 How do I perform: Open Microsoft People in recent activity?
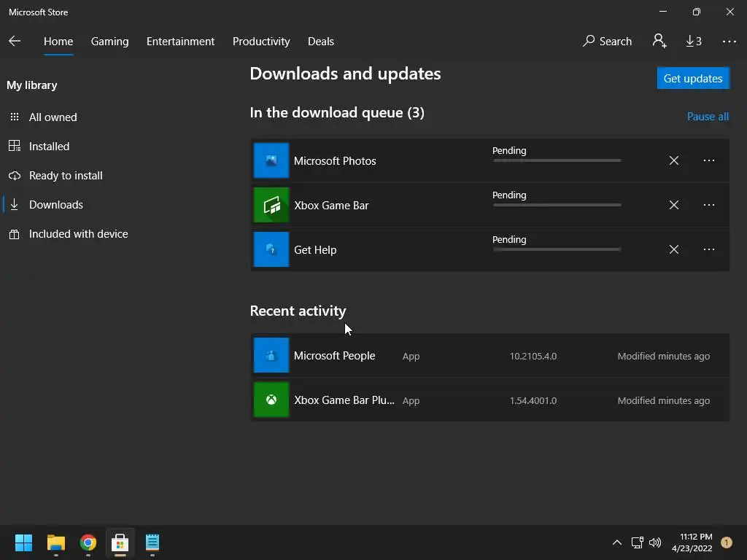tap(489, 355)
